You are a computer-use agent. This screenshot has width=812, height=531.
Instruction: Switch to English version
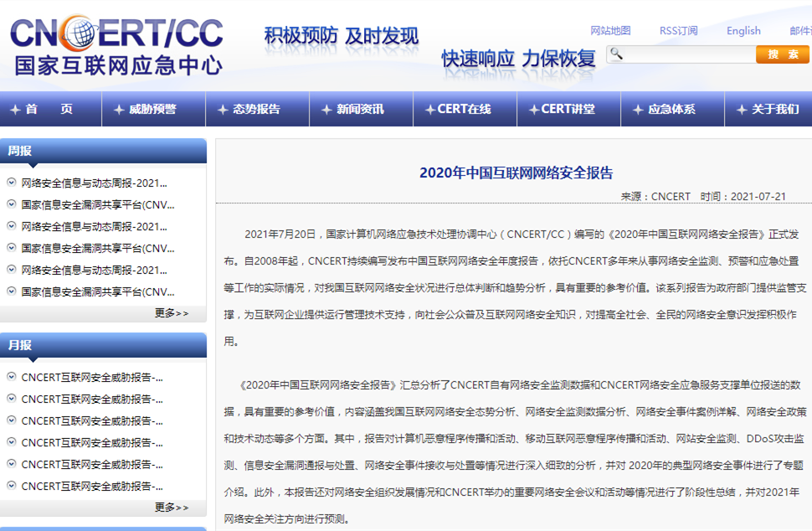click(743, 31)
